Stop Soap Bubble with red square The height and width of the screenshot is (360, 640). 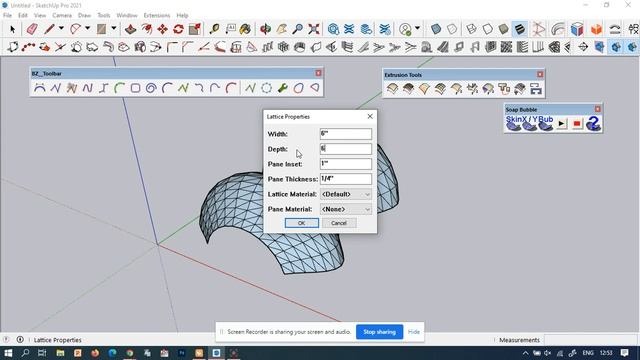[x=577, y=123]
